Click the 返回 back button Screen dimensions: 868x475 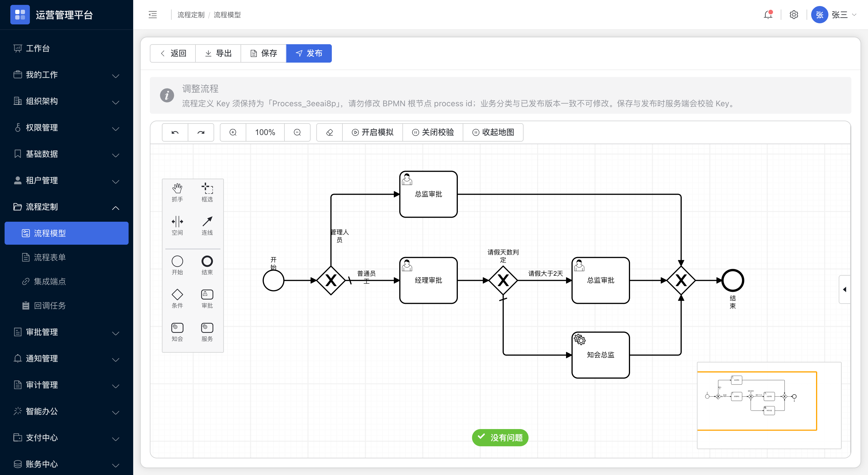point(173,53)
